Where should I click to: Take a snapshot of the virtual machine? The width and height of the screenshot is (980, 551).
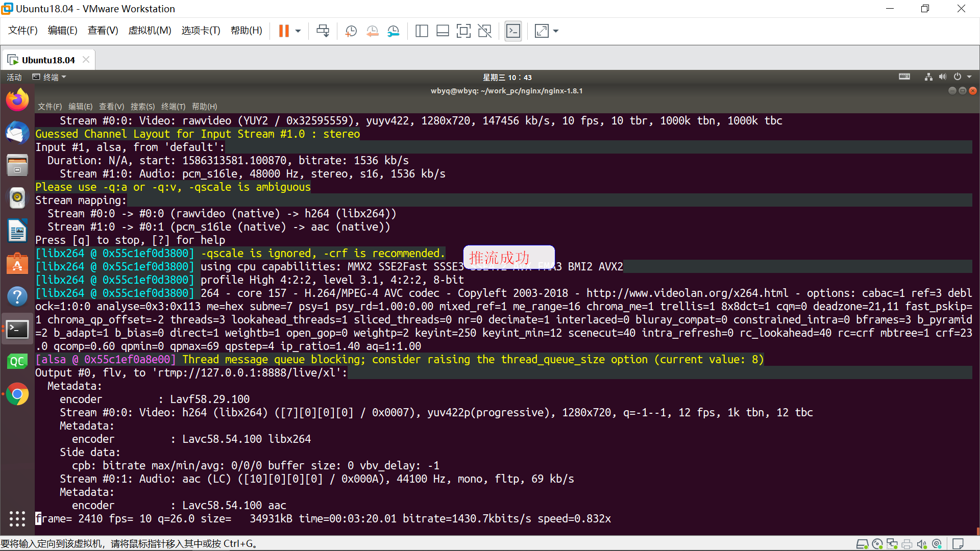351,31
